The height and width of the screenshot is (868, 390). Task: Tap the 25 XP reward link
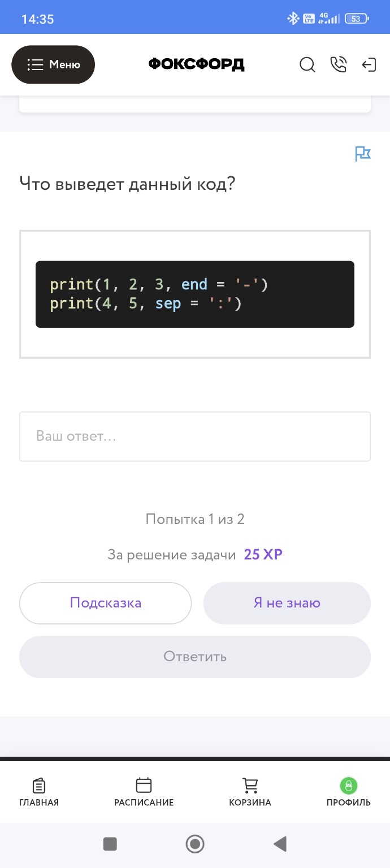[x=263, y=554]
